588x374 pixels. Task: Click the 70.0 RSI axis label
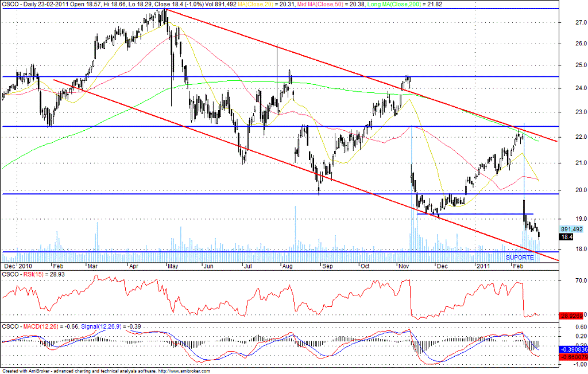coord(581,280)
